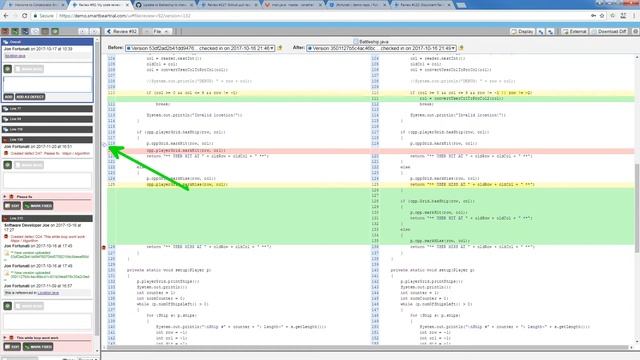
Task: Click EDIT on 'This while loop' defect
Action: tap(12, 347)
